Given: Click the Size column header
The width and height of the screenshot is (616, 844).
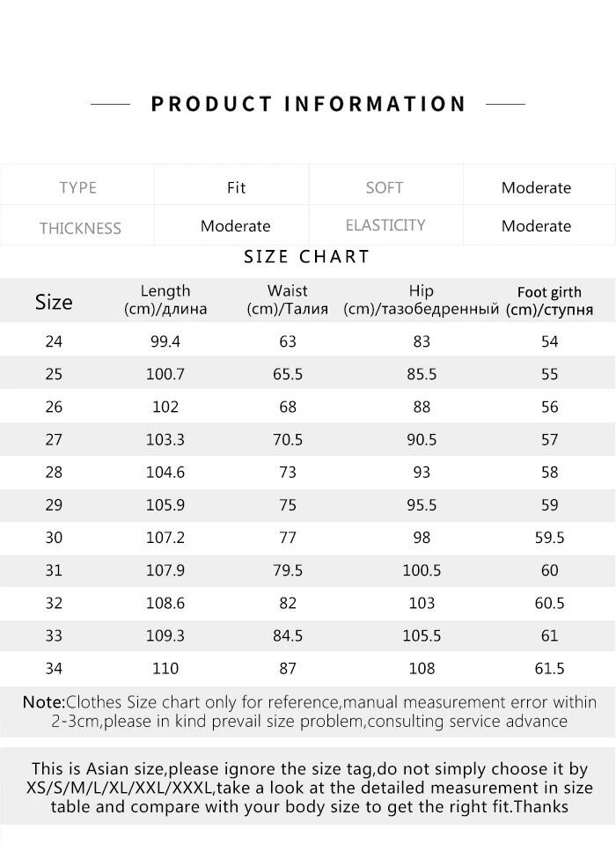Looking at the screenshot, I should (x=54, y=302).
